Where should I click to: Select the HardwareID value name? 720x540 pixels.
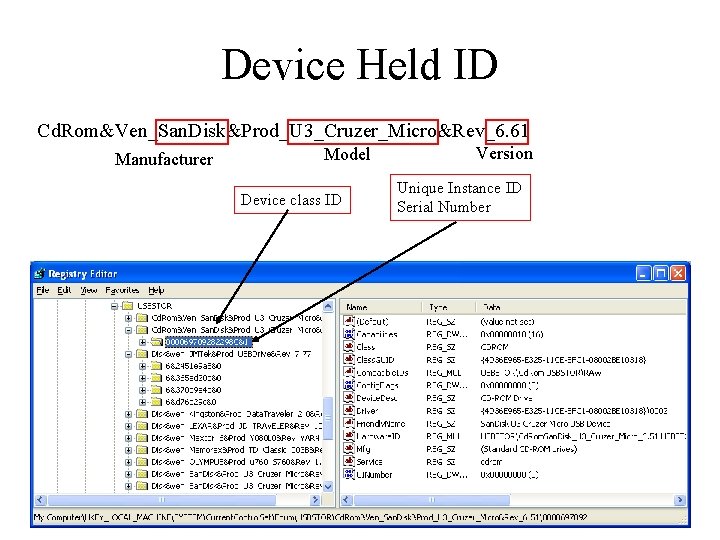[378, 436]
